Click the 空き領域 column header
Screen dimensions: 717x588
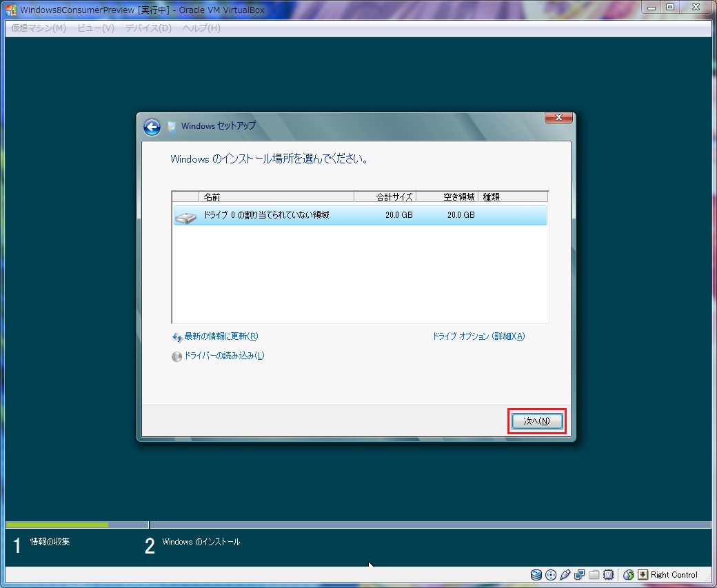pyautogui.click(x=447, y=196)
